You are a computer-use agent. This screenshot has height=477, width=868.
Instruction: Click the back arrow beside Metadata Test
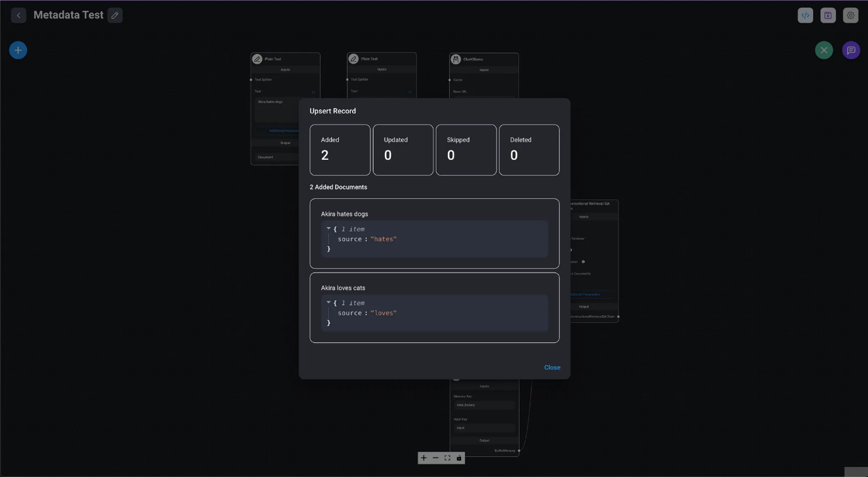pos(18,15)
